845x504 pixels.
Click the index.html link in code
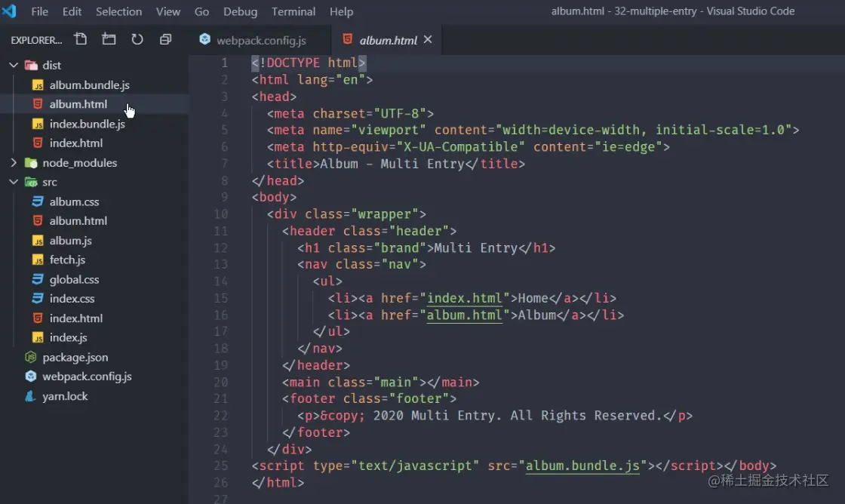pos(464,298)
